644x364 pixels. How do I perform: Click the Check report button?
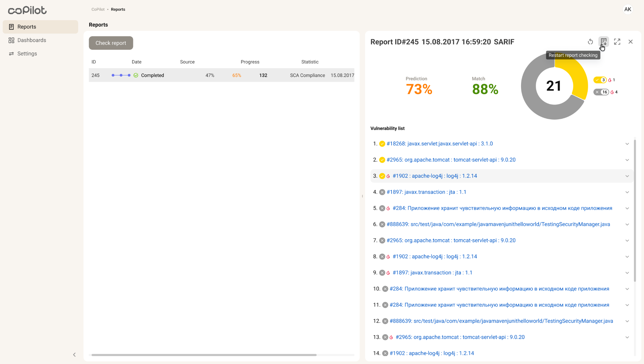111,43
